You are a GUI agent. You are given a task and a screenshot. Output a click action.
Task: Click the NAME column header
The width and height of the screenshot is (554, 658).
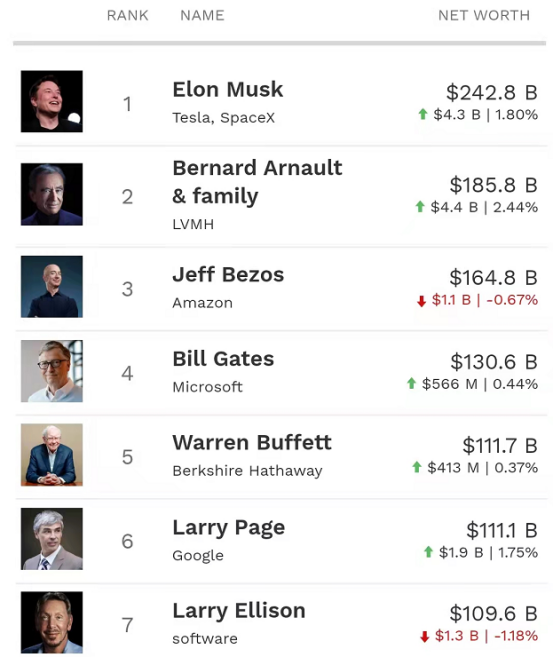[202, 16]
